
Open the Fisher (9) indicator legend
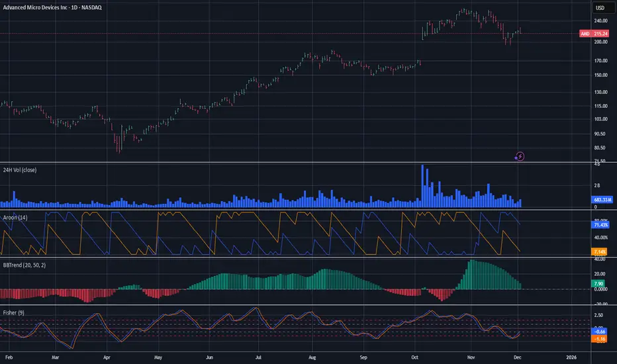(14, 313)
